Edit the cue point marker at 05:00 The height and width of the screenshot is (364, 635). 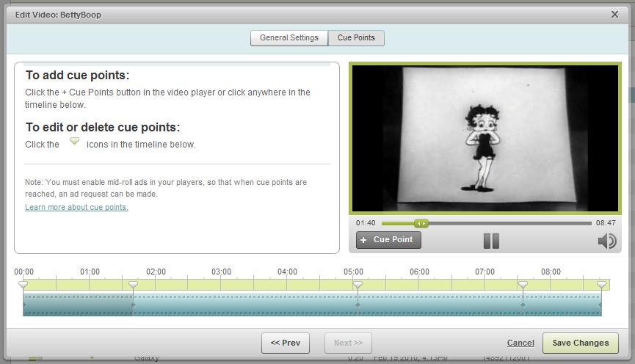(x=358, y=285)
